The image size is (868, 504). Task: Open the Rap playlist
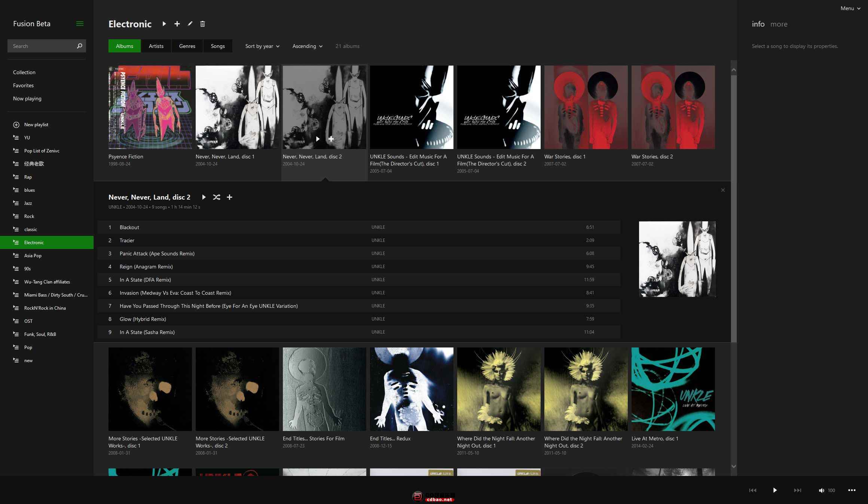pos(47,177)
